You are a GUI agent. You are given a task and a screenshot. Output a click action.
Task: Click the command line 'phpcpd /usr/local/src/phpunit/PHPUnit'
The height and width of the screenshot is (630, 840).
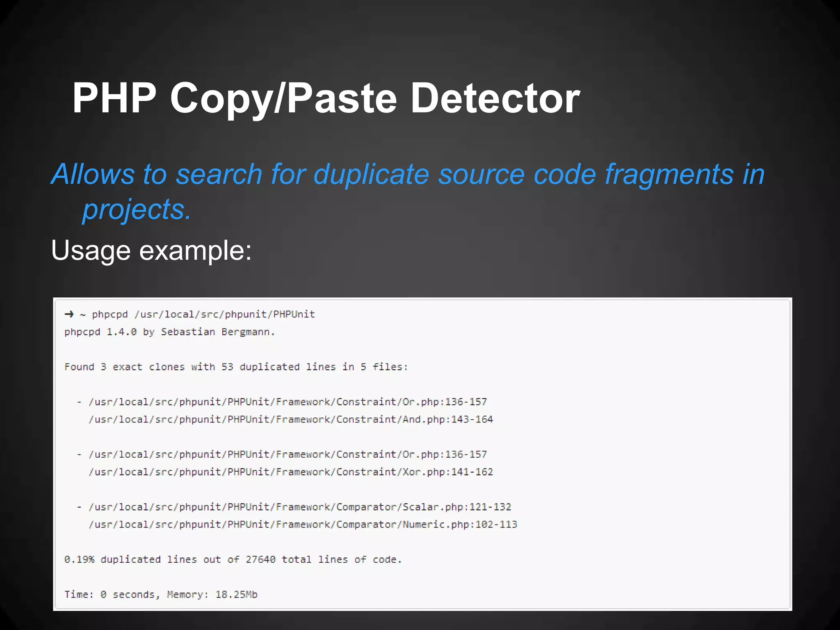click(x=203, y=315)
